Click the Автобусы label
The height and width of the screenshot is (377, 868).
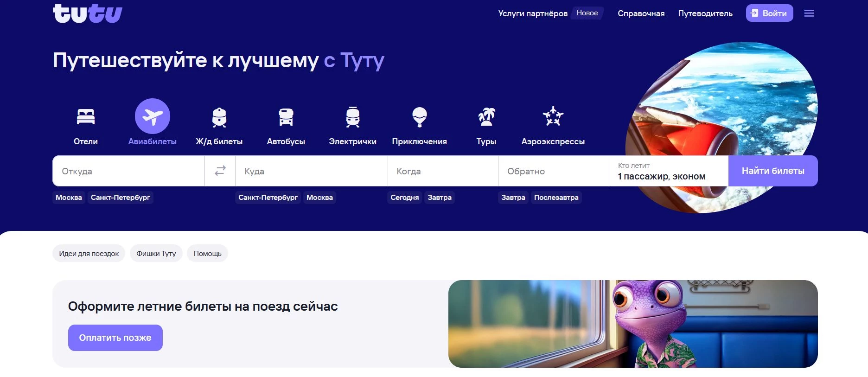pyautogui.click(x=286, y=141)
